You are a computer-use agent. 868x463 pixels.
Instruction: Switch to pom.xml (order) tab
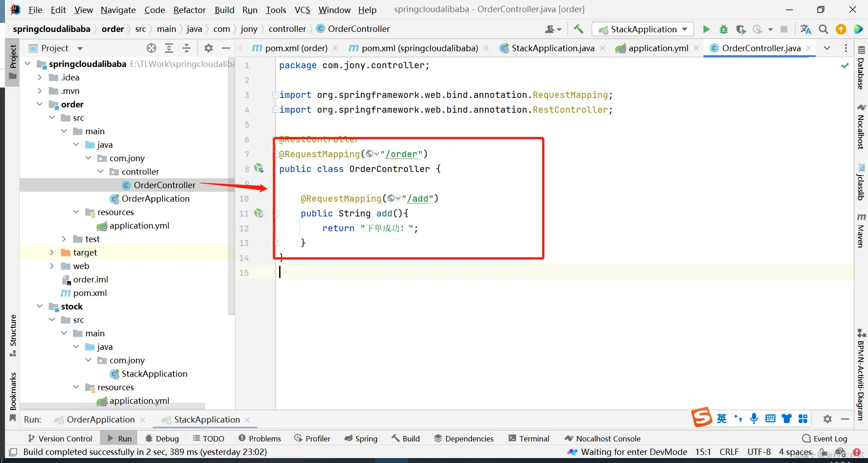pyautogui.click(x=296, y=48)
